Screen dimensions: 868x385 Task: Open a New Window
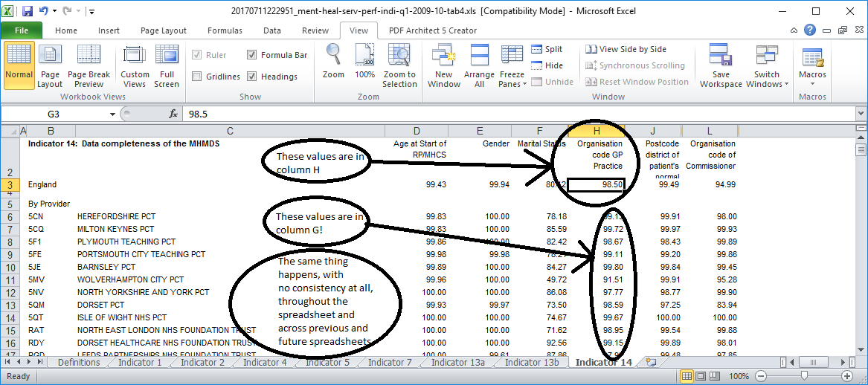point(444,65)
